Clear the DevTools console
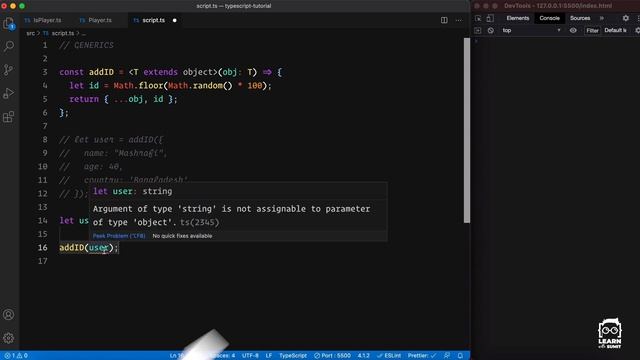Image resolution: width=640 pixels, height=360 pixels. [x=491, y=31]
